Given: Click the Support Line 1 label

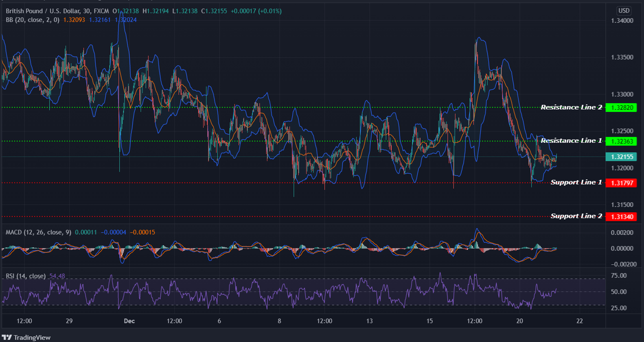Looking at the screenshot, I should (x=576, y=182).
